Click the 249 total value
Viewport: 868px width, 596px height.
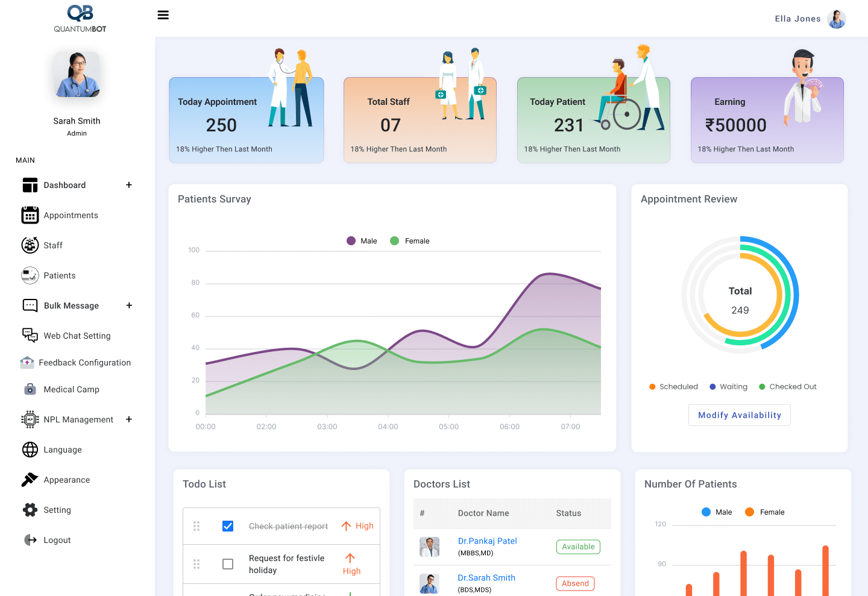(740, 310)
